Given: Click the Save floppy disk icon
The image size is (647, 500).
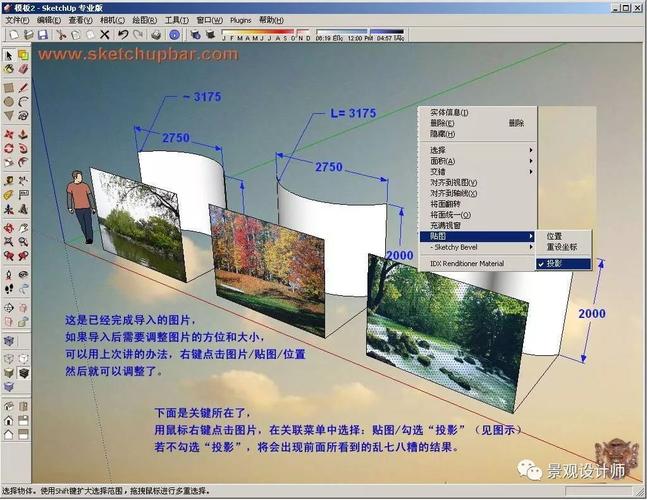Looking at the screenshot, I should (x=43, y=35).
